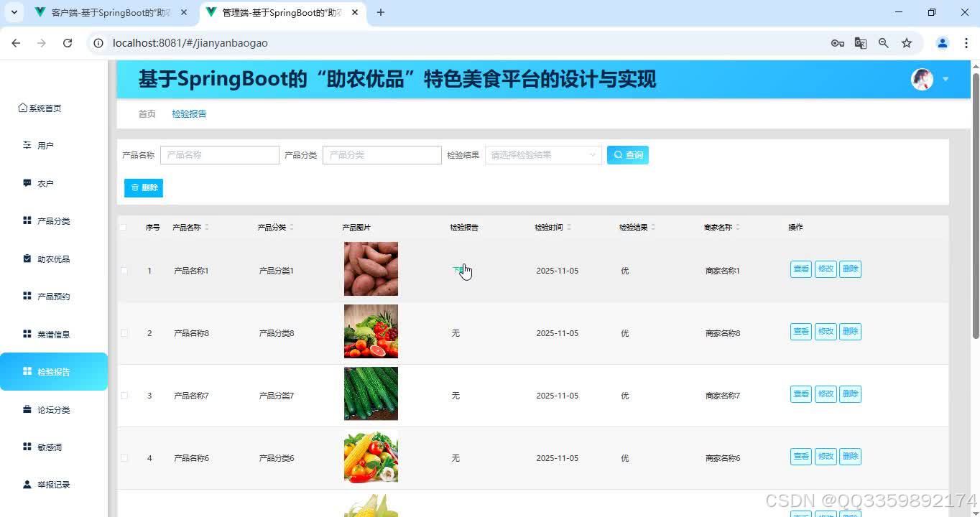Image resolution: width=980 pixels, height=517 pixels.
Task: Click the clipboard icon beside 助农优品
Action: point(27,258)
